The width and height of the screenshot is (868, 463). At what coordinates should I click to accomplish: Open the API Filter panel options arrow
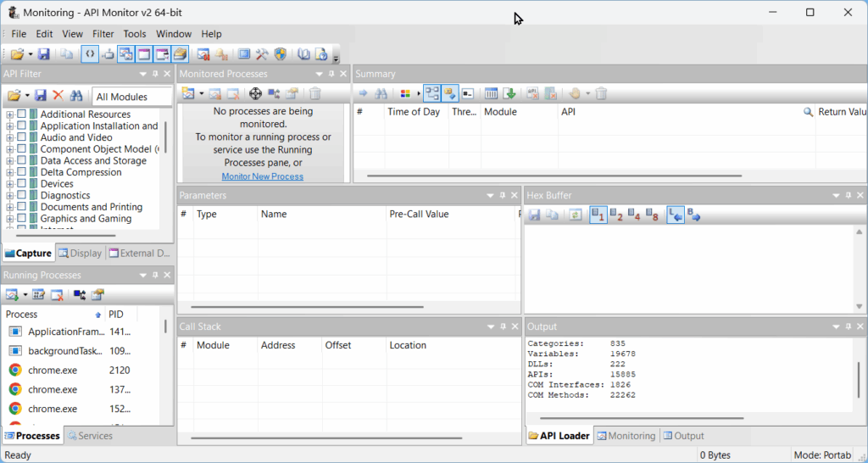tap(143, 74)
